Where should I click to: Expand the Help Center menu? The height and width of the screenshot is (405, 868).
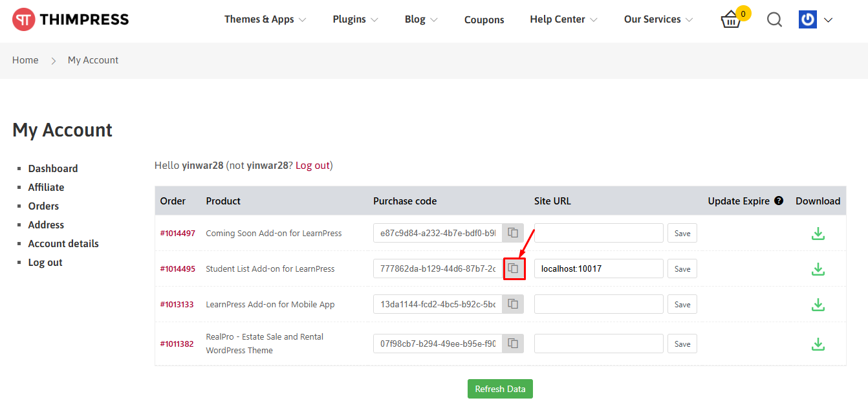click(563, 19)
